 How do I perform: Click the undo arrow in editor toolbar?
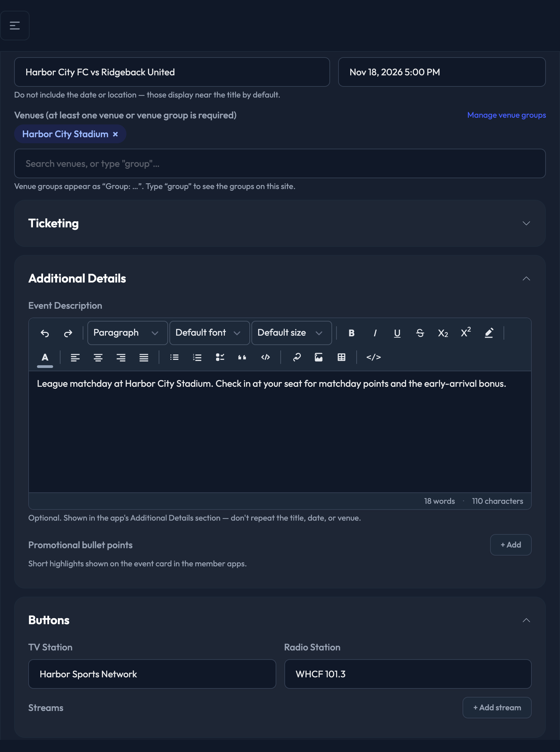coord(45,333)
